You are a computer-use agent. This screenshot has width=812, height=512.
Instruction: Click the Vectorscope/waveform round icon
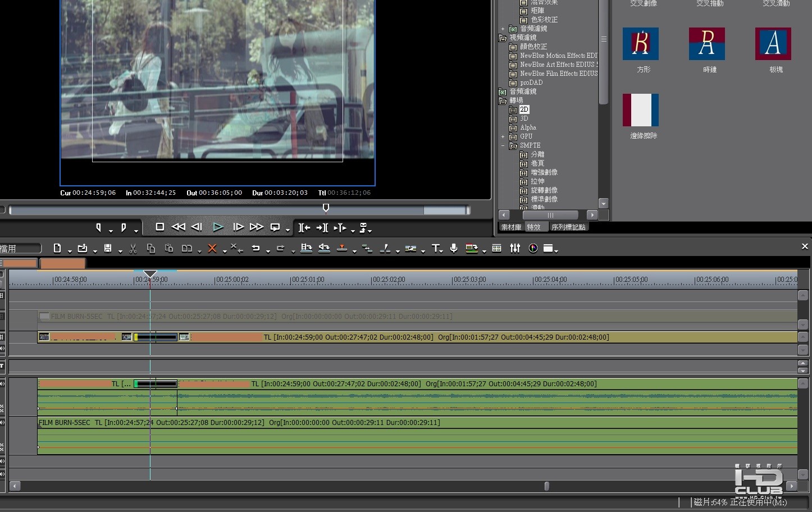pyautogui.click(x=533, y=248)
